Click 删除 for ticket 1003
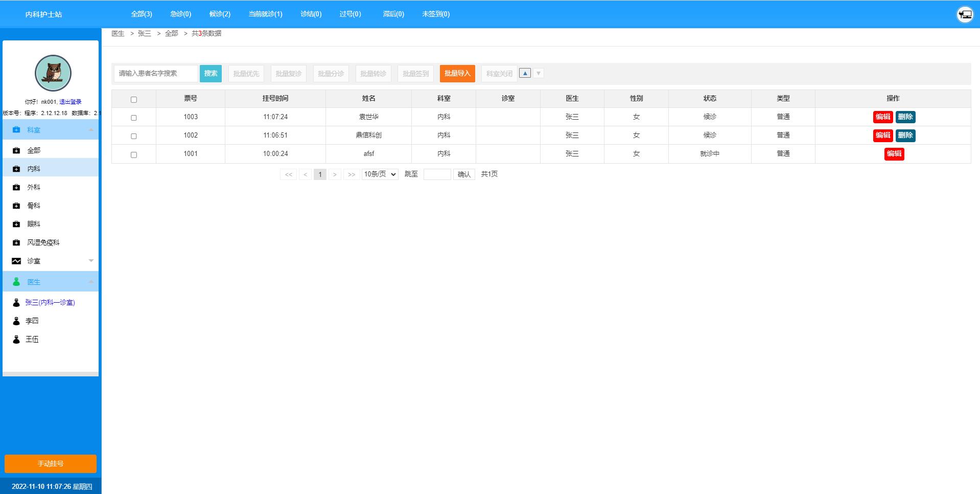 (x=905, y=117)
